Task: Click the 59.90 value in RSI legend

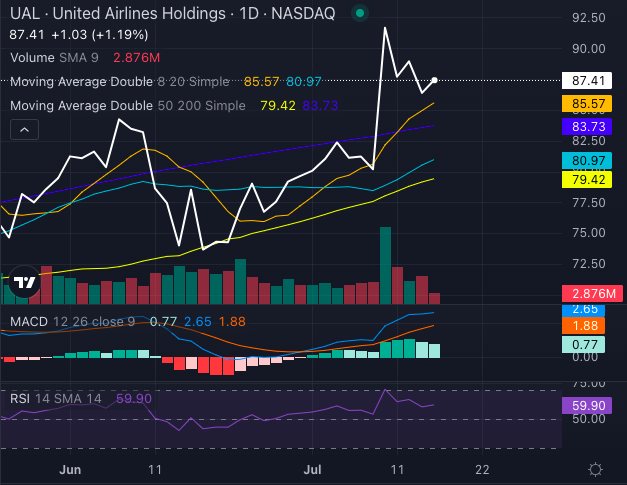Action: [x=134, y=399]
